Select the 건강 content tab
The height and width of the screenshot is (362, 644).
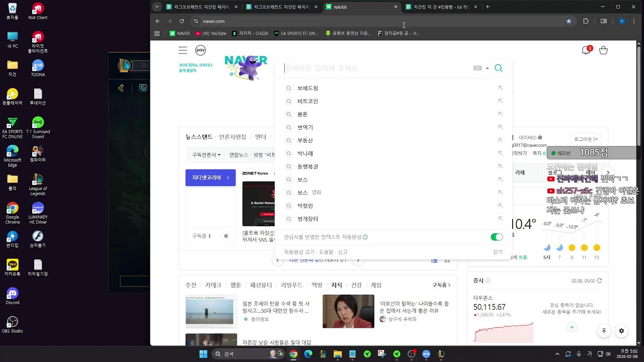tap(356, 285)
